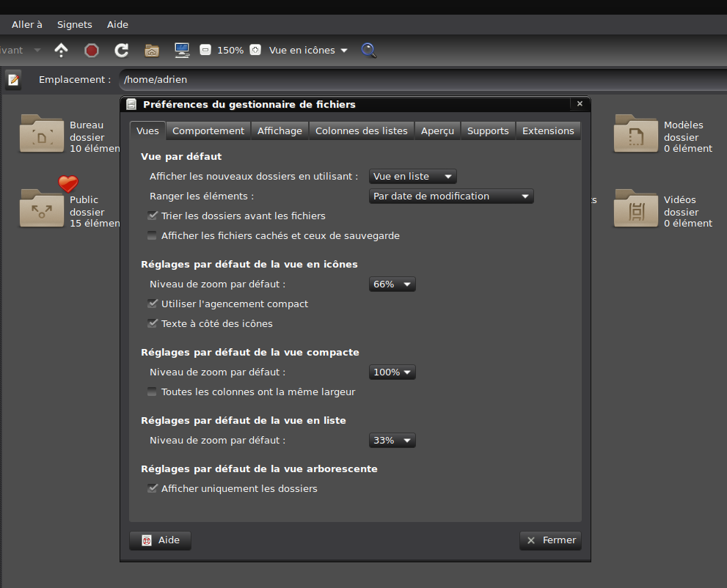The height and width of the screenshot is (588, 727).
Task: Toggle the location edit pencil icon
Action: pyautogui.click(x=13, y=80)
